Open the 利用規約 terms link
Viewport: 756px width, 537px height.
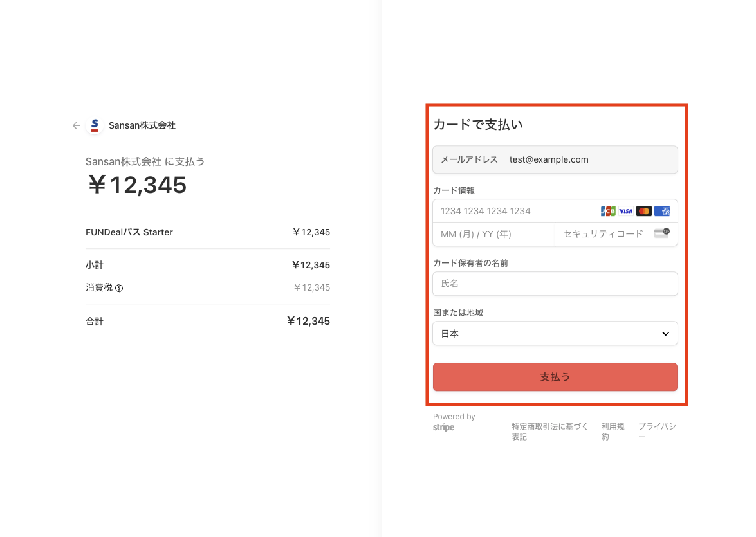pos(613,432)
